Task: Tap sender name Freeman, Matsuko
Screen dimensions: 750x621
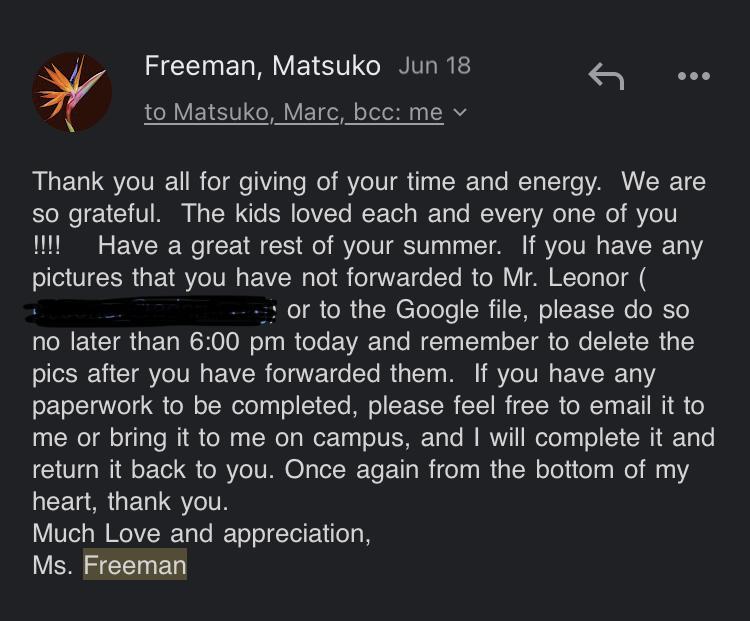Action: 262,66
